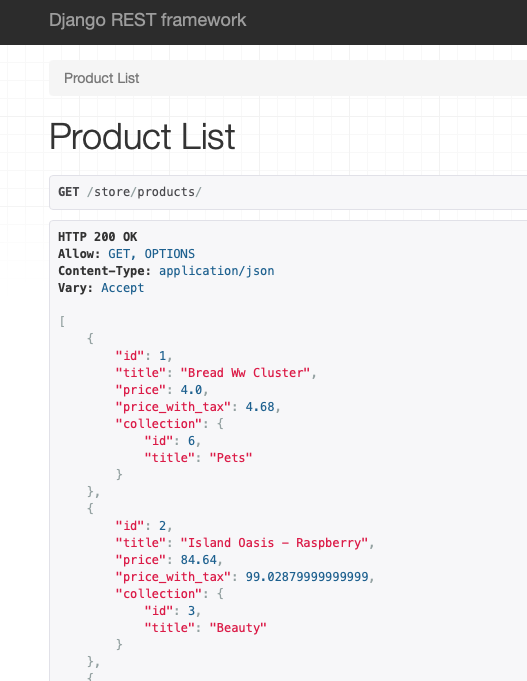Click the value 99.02879999999999
Viewport: 527px width, 681px height.
[307, 576]
